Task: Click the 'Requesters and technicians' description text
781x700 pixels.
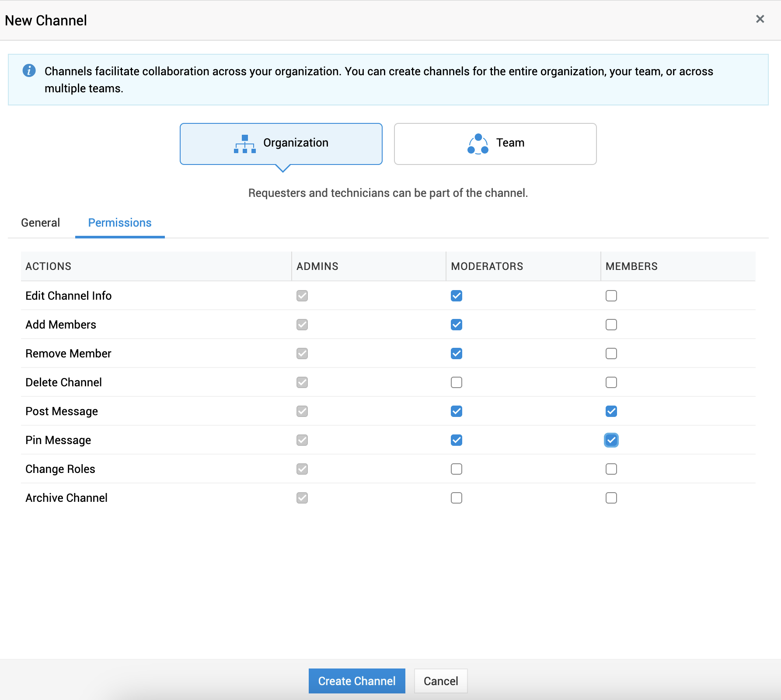Action: click(x=388, y=193)
